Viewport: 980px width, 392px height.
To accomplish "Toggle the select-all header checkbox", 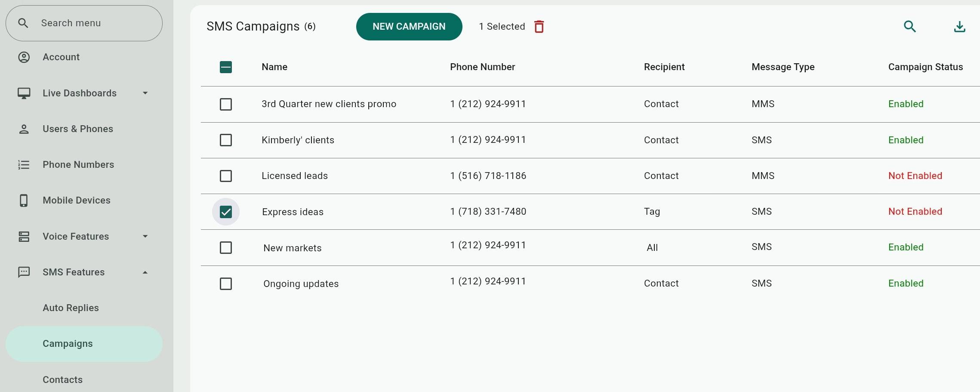I will (x=226, y=67).
